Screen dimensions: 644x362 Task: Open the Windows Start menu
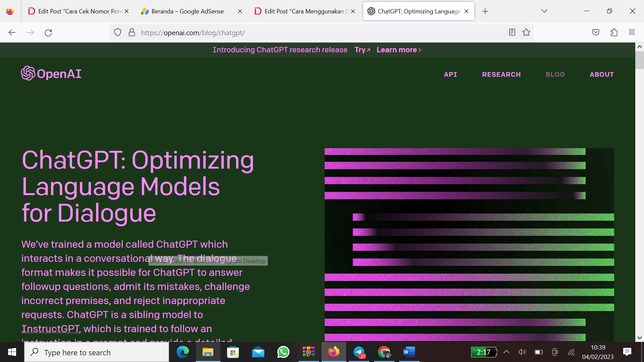click(x=12, y=352)
